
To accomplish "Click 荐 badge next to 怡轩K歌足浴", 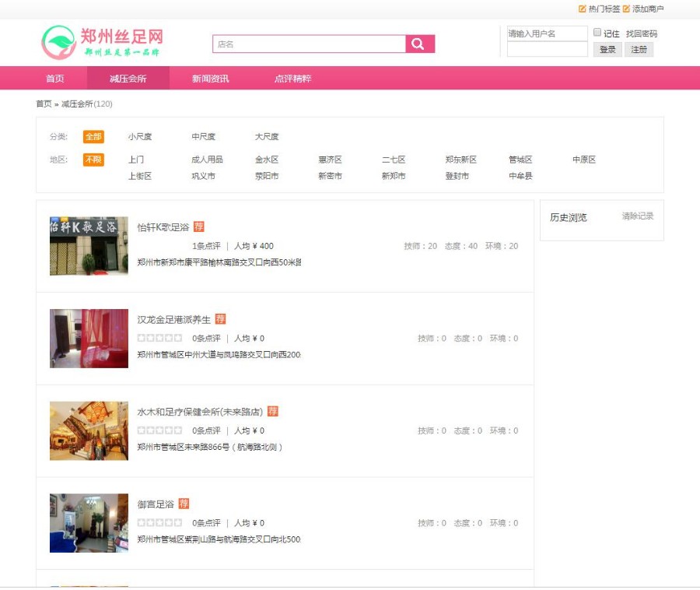I will tap(198, 227).
